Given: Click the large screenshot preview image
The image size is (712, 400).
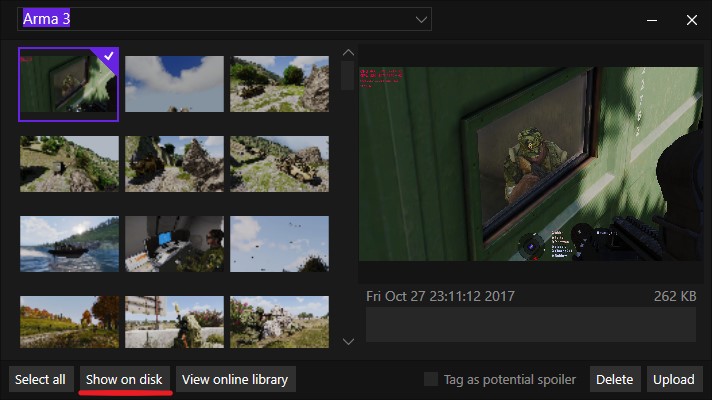Looking at the screenshot, I should point(531,164).
